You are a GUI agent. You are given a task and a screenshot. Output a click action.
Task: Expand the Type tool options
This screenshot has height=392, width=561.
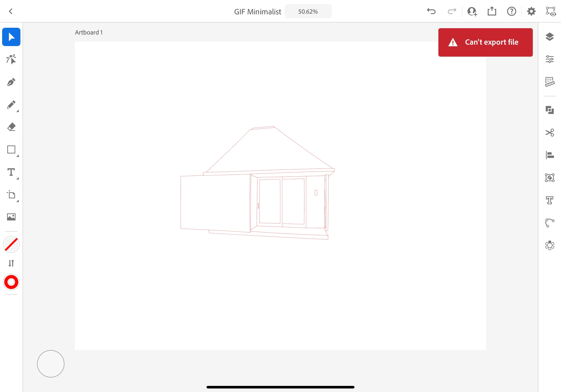coord(17,178)
